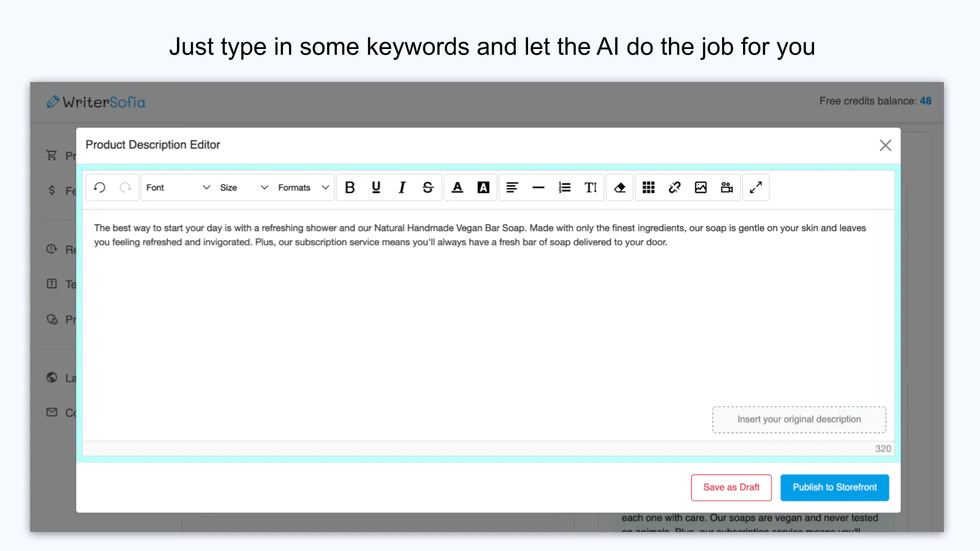The image size is (980, 551).
Task: Click Save as Draft button
Action: [731, 487]
